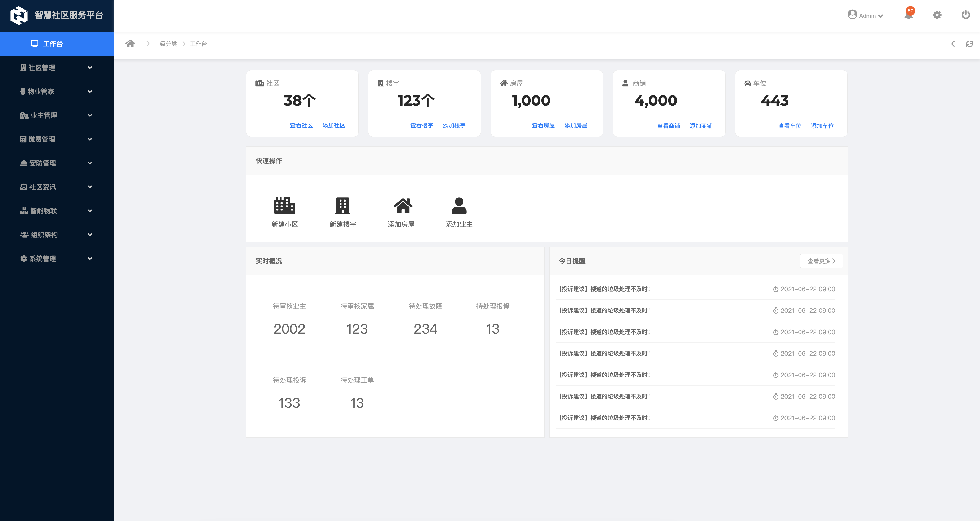Click the 一级分类 breadcrumb
The width and height of the screenshot is (980, 521).
(x=166, y=44)
